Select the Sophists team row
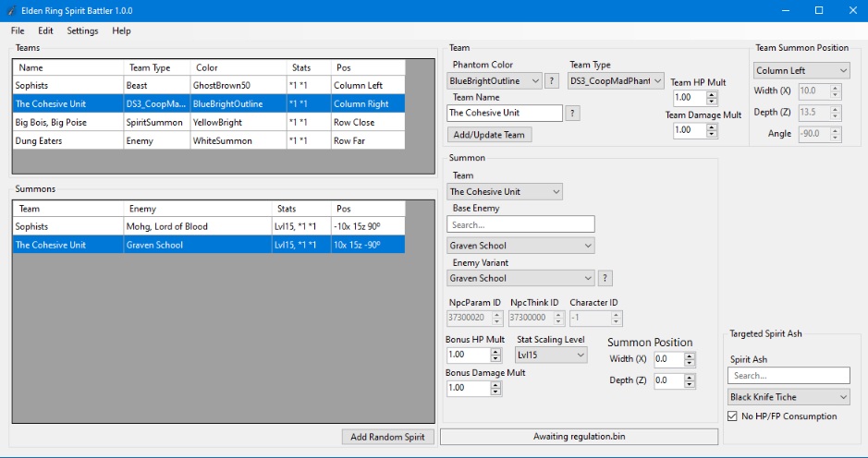Image resolution: width=868 pixels, height=458 pixels. point(209,85)
